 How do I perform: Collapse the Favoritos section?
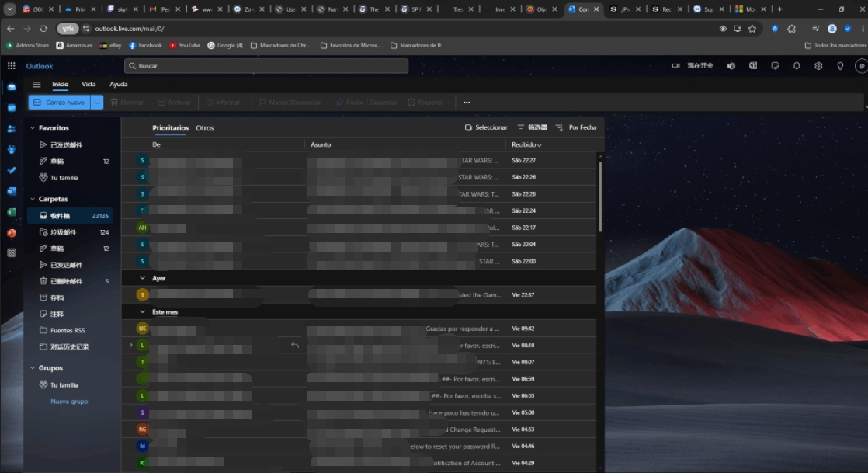(x=33, y=128)
